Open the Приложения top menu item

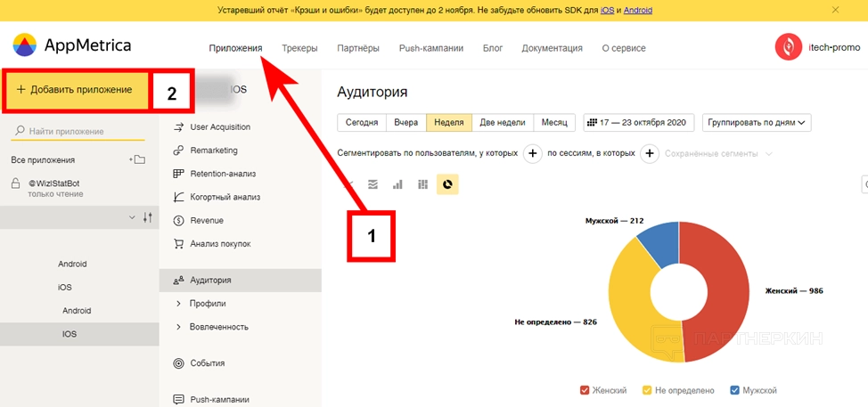[x=235, y=48]
